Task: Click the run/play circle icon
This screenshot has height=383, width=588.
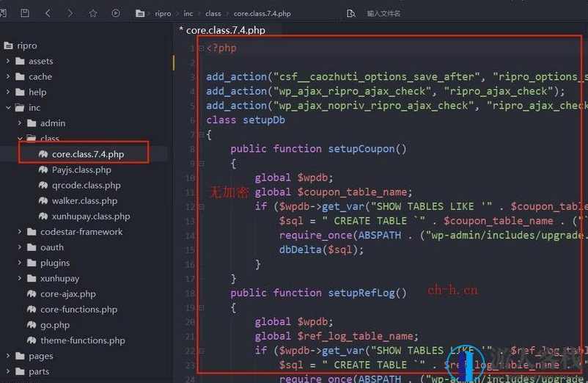Action: pos(116,13)
